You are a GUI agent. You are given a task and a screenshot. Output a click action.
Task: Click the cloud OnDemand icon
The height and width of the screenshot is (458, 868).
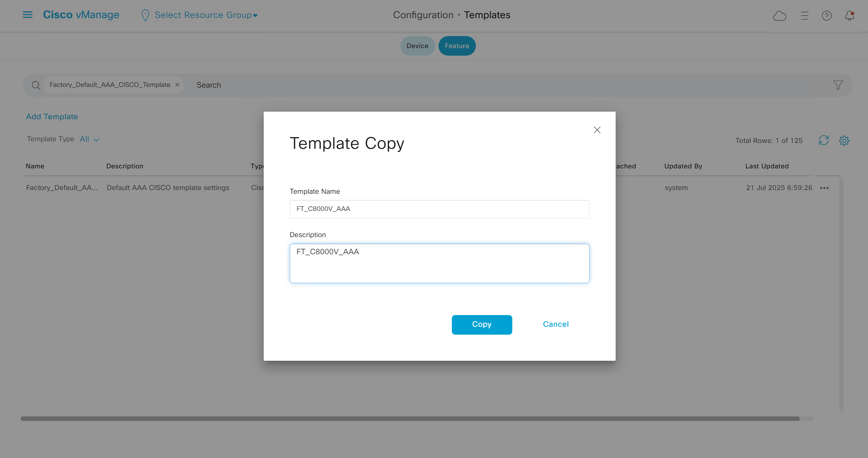pyautogui.click(x=779, y=16)
